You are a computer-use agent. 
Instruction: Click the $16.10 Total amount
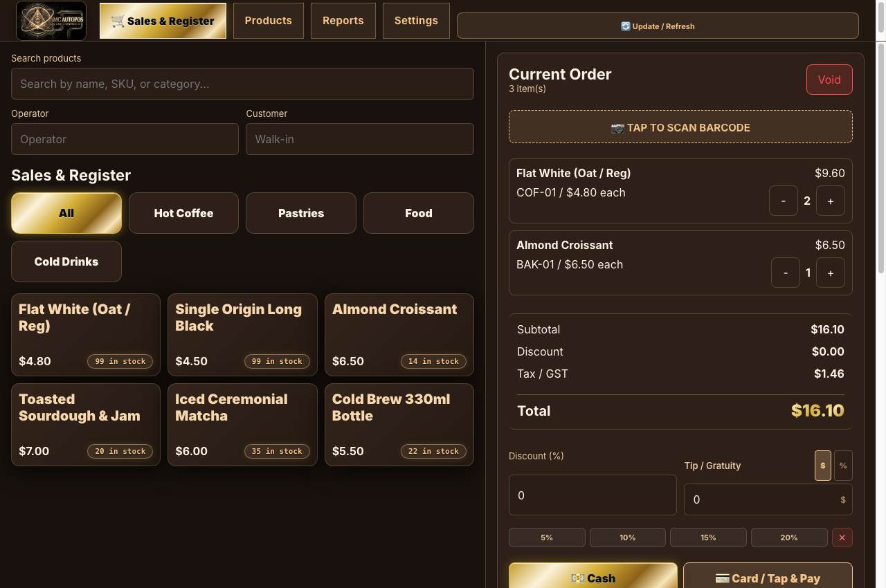pos(817,410)
